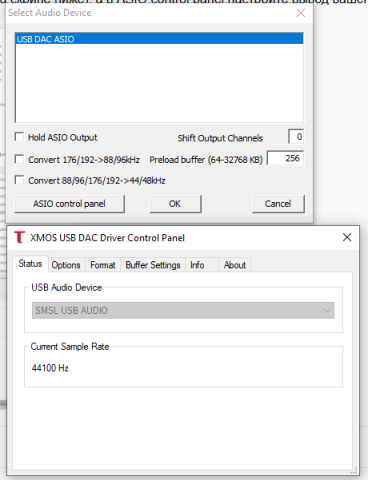This screenshot has width=368, height=480.
Task: Click the Current Sample Rate label
Action: pos(70,347)
